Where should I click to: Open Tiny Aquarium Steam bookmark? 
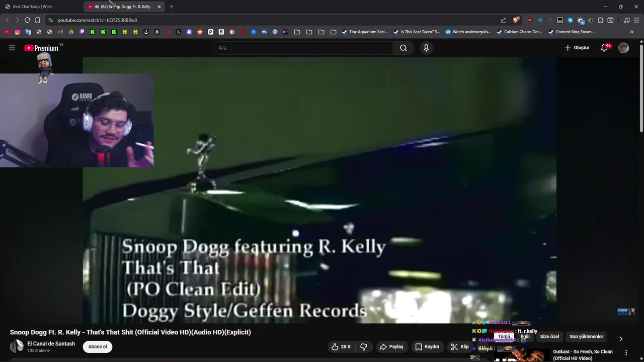364,32
